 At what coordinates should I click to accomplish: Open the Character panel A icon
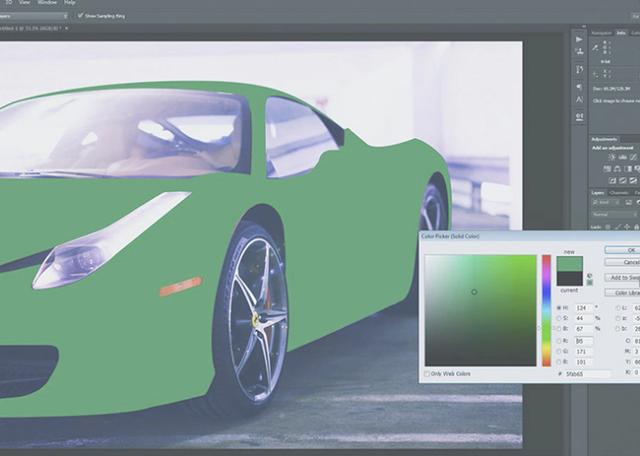pyautogui.click(x=579, y=99)
